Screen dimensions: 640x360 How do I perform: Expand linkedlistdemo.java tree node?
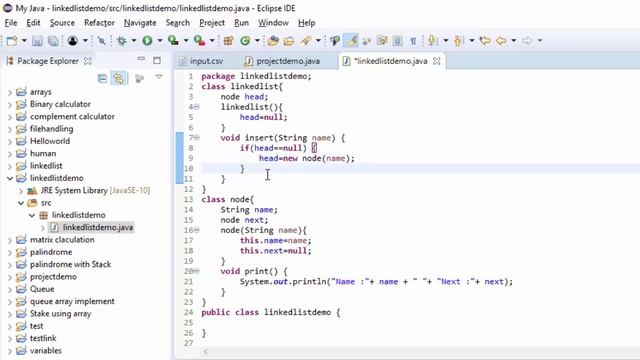[x=43, y=228]
